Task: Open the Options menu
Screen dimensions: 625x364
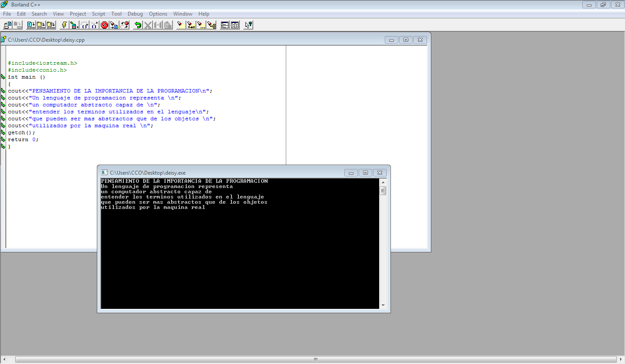Action: (x=158, y=13)
